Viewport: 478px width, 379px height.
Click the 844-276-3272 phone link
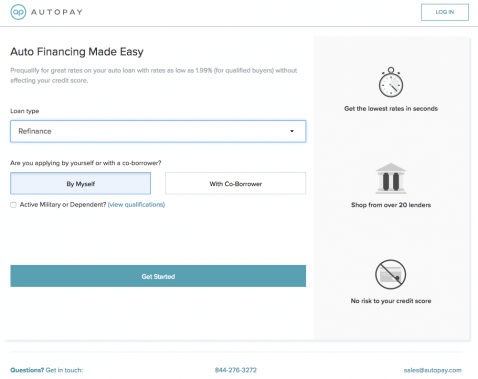pyautogui.click(x=236, y=370)
